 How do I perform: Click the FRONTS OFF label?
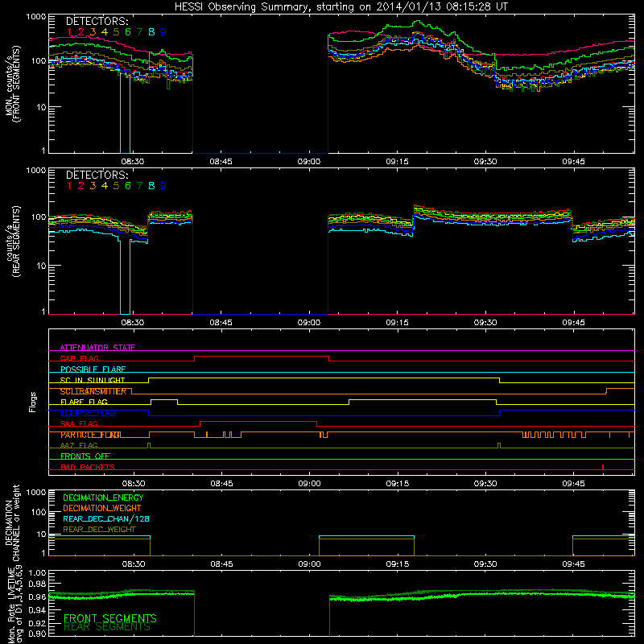[x=85, y=456]
